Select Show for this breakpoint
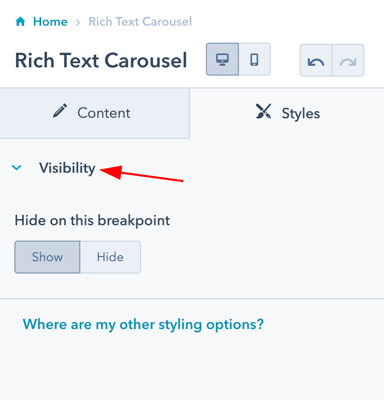Screen dimensions: 384x400 point(47,257)
